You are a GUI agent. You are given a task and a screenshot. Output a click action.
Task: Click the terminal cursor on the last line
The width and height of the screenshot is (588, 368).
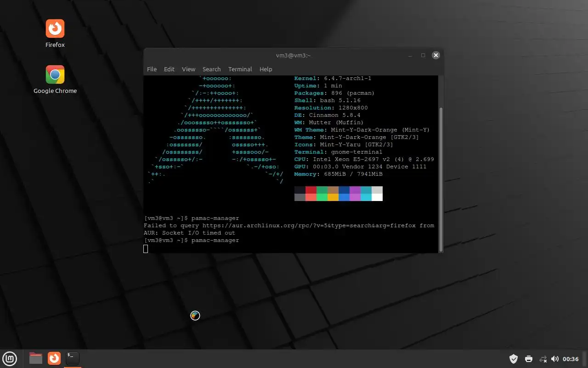[146, 249]
